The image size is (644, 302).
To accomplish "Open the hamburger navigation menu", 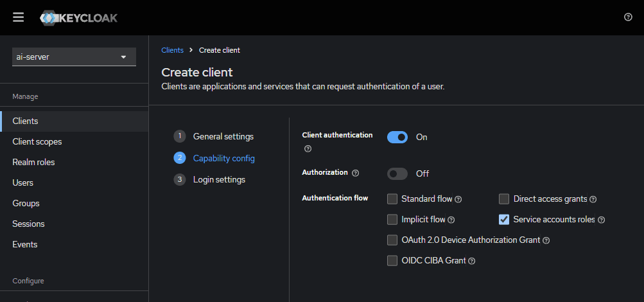I will [x=18, y=17].
